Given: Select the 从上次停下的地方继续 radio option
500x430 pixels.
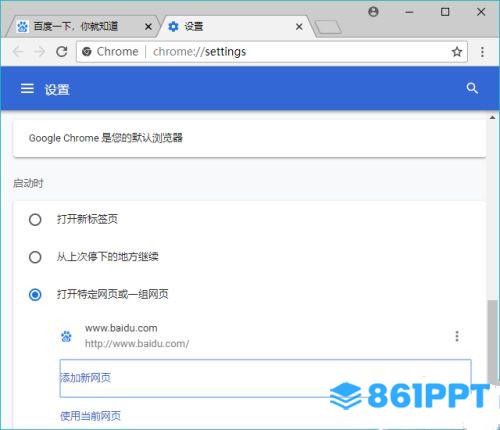Looking at the screenshot, I should 35,257.
